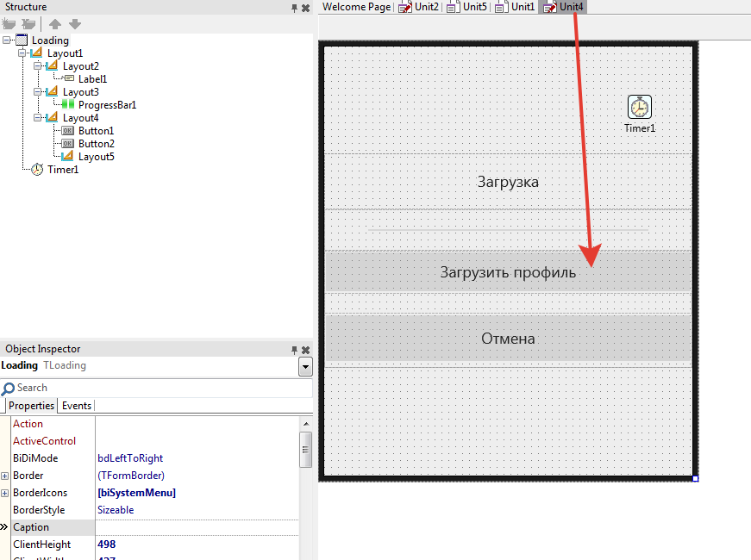Click the Loading form icon in the tree
The height and width of the screenshot is (560, 751).
click(x=22, y=40)
